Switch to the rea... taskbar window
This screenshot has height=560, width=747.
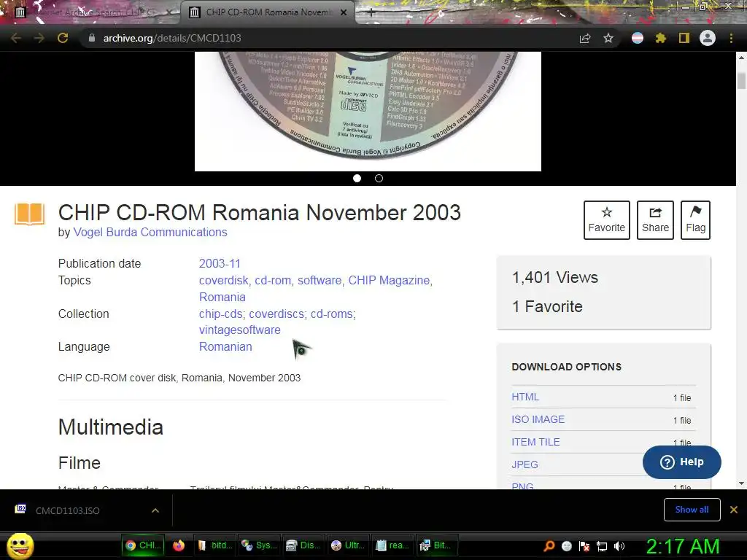pyautogui.click(x=392, y=545)
